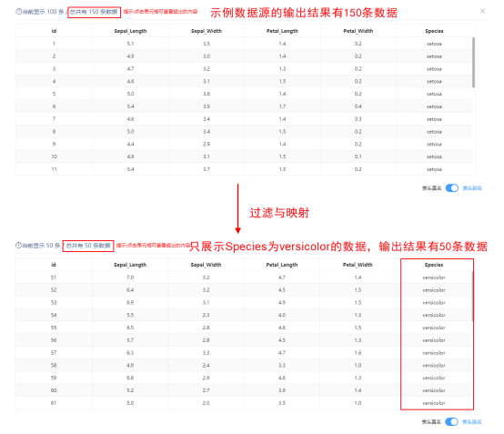Click the clock icon in the top status line
This screenshot has height=434, width=504.
coord(18,12)
